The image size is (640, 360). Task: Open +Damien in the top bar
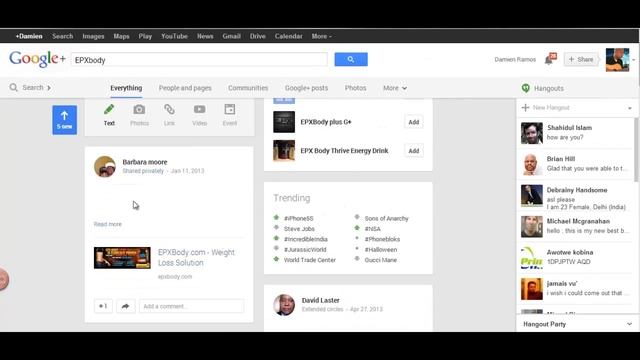coord(29,36)
